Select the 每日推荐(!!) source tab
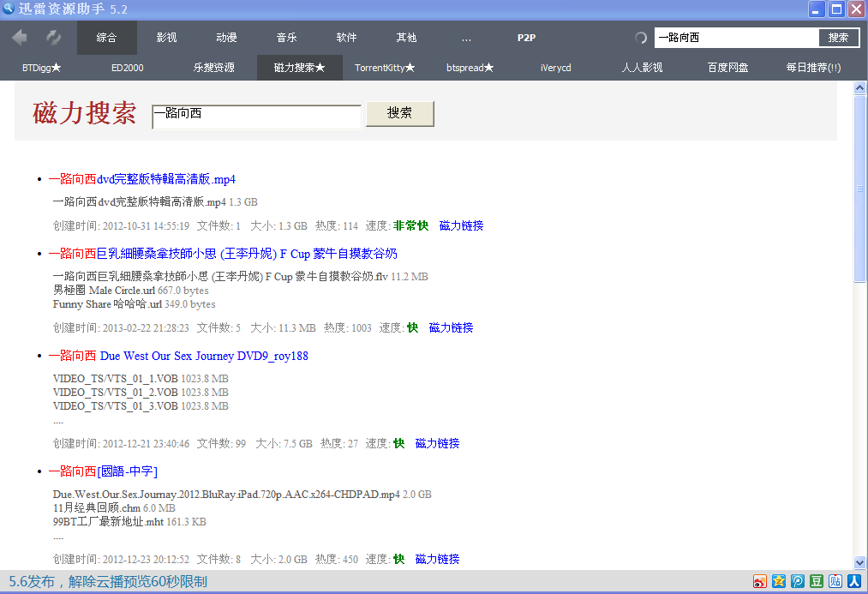 (x=813, y=68)
